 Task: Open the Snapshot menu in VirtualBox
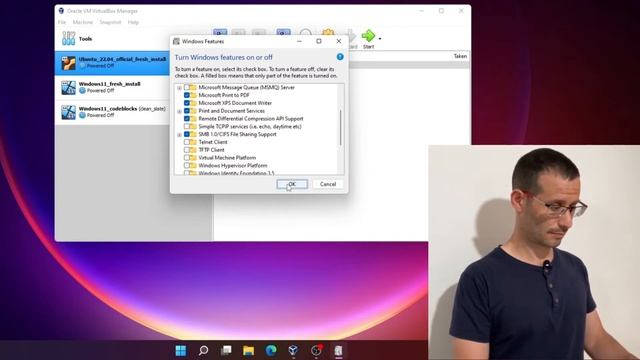110,22
